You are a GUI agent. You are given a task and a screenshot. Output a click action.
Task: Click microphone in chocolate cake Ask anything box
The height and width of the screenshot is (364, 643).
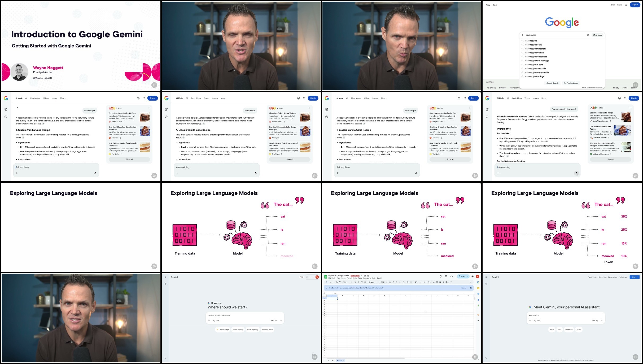point(576,173)
